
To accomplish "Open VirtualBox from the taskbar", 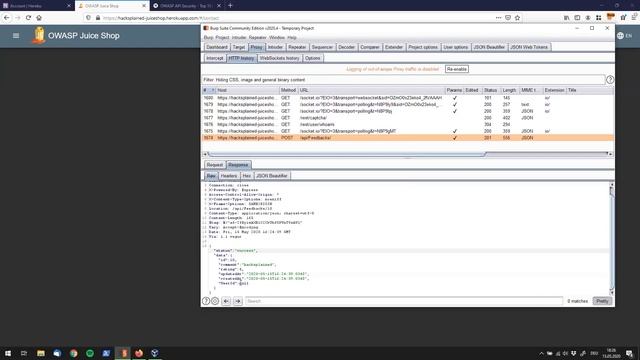I will pos(155,353).
